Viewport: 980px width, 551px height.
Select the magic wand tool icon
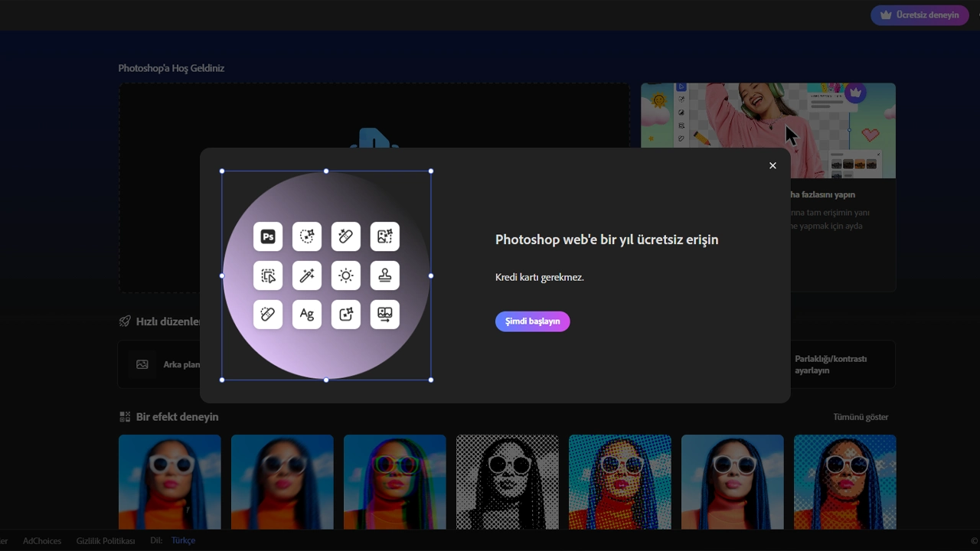tap(307, 275)
